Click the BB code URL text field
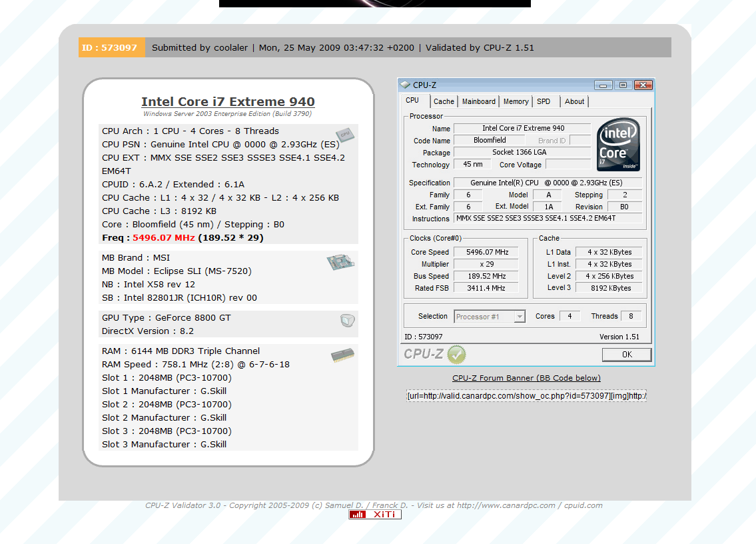Image resolution: width=756 pixels, height=544 pixels. coord(526,396)
